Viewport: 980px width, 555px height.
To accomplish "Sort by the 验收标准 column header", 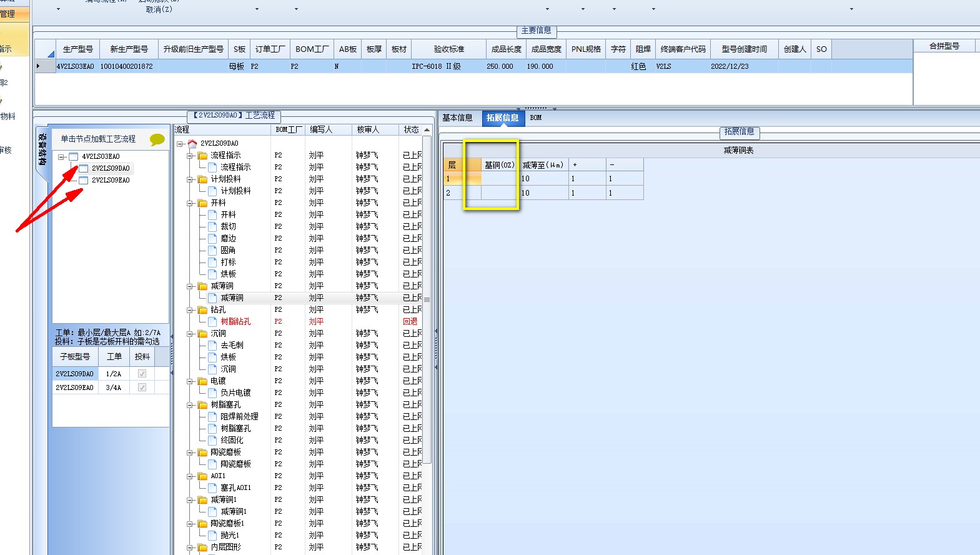I will coord(449,49).
